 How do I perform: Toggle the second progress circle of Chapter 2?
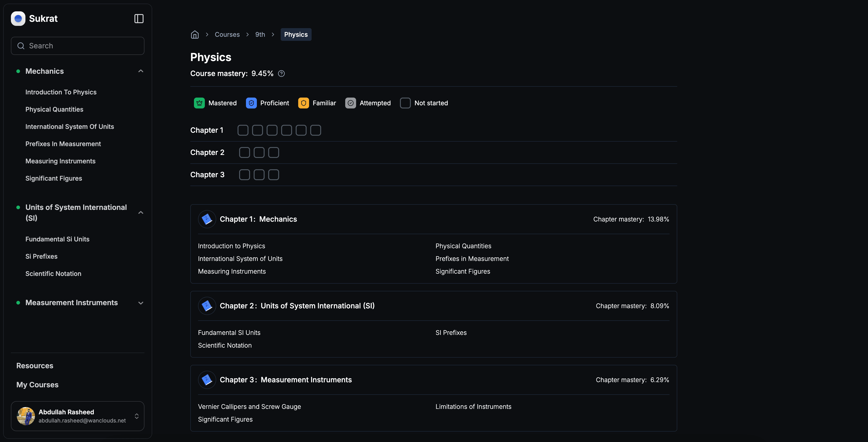tap(259, 152)
